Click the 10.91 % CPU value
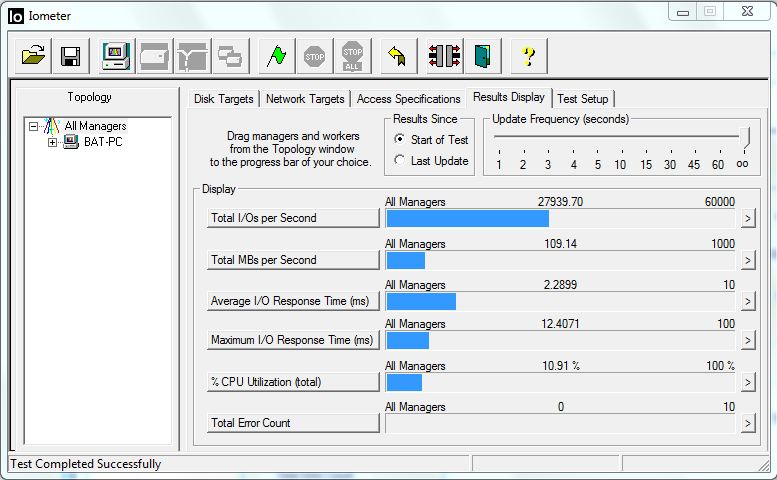 (x=560, y=366)
